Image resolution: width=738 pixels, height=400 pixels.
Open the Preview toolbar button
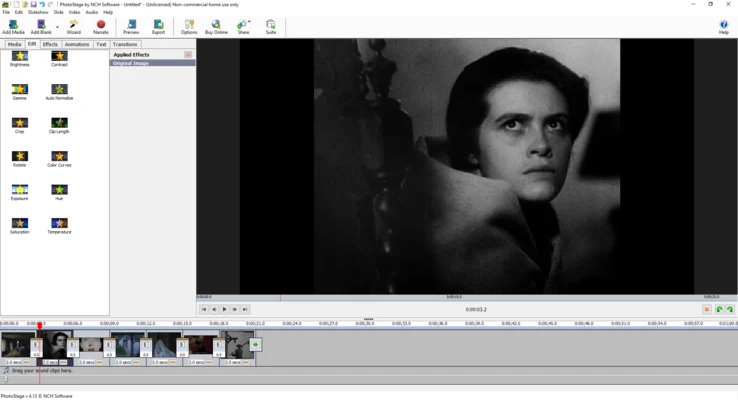(x=131, y=27)
